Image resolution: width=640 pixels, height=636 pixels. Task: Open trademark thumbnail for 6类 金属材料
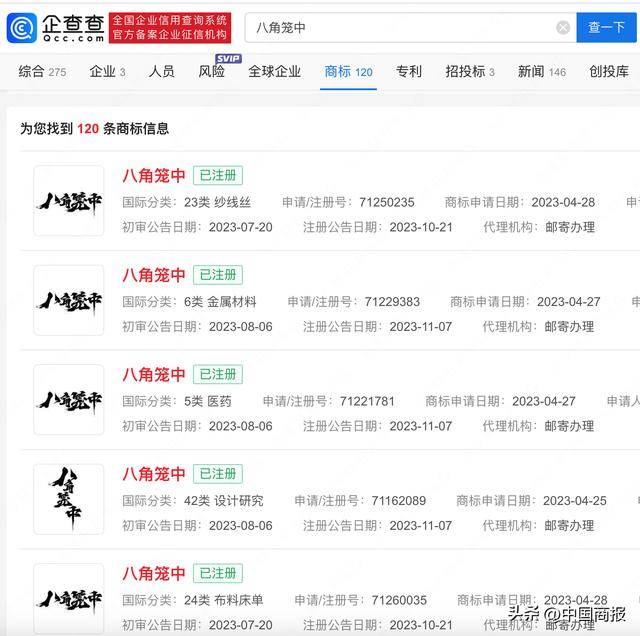[69, 300]
